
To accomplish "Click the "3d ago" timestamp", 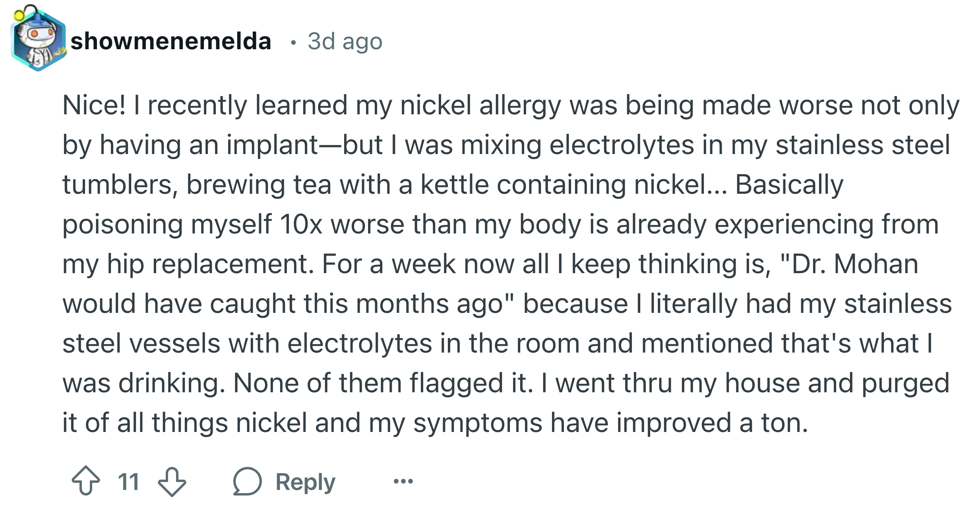I will point(345,41).
